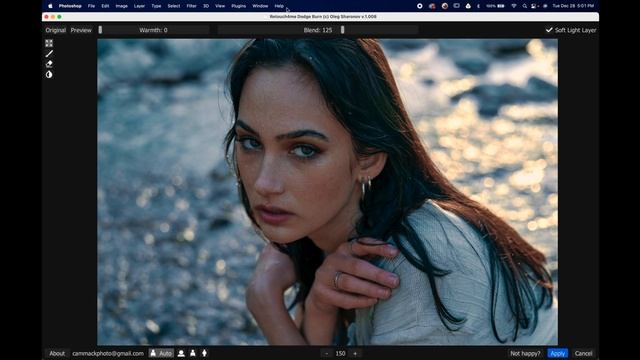Click the Not happy? button
The image size is (640, 360).
pos(525,353)
